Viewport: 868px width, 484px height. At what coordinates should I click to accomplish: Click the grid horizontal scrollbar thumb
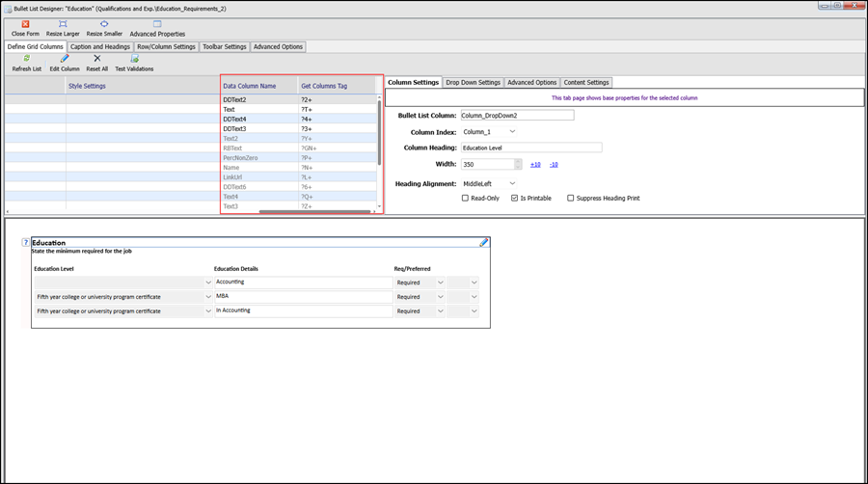[x=314, y=211]
